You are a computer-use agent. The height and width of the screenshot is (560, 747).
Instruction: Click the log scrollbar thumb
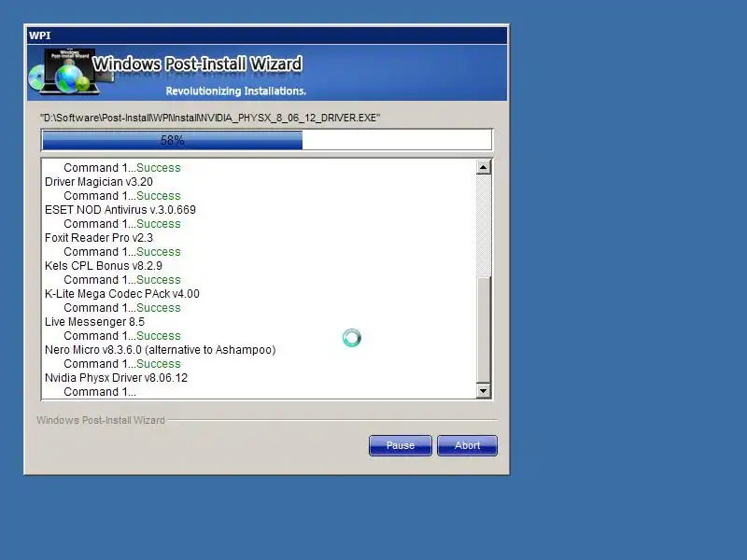point(483,329)
